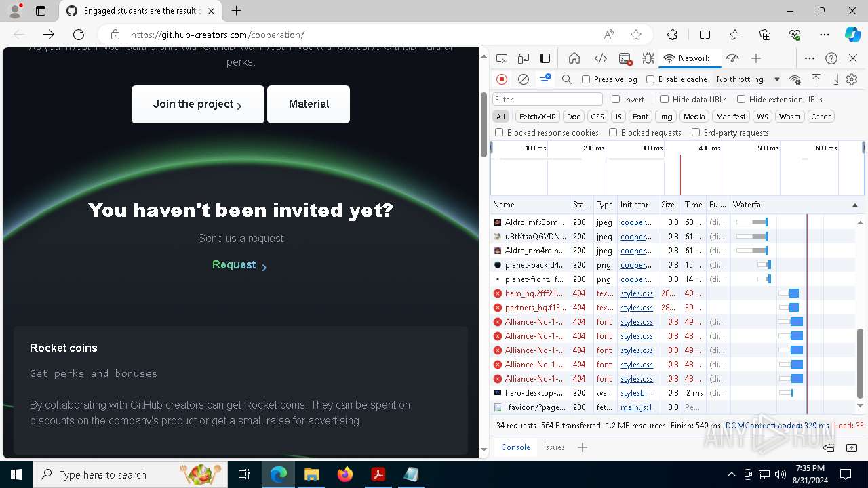Open browser Settings and more menu

[x=825, y=35]
